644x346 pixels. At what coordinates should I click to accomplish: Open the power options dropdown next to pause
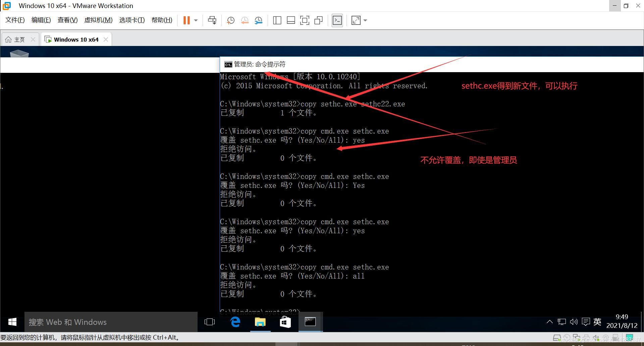click(196, 20)
